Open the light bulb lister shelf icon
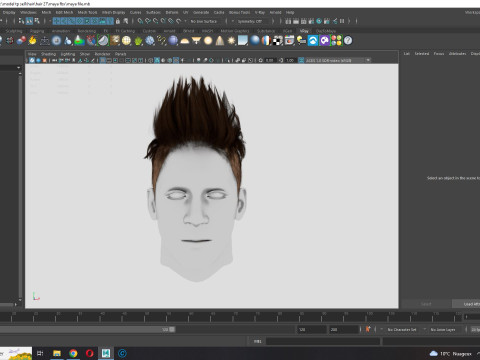Viewport: 480px width, 360px height. point(301,41)
